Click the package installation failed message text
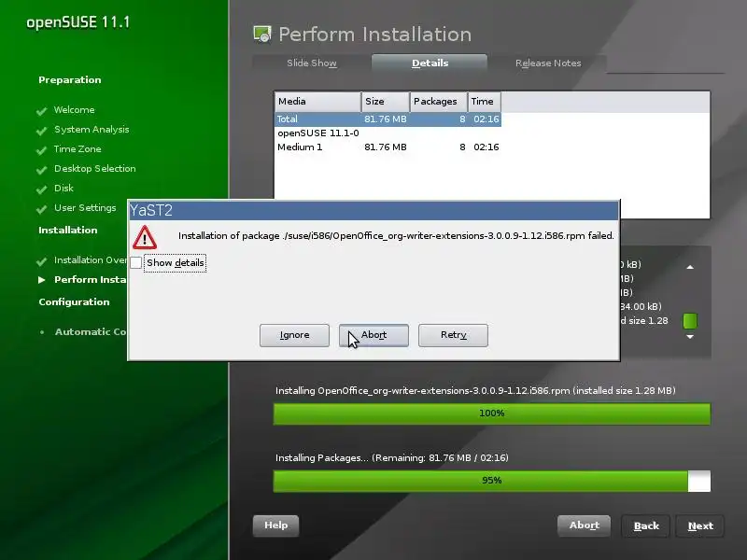 point(396,236)
